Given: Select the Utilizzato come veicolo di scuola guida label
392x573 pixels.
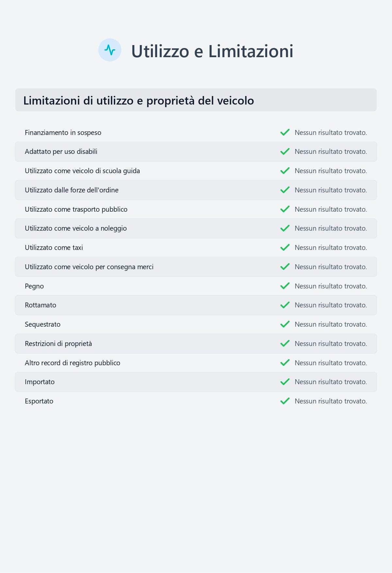Looking at the screenshot, I should (82, 171).
